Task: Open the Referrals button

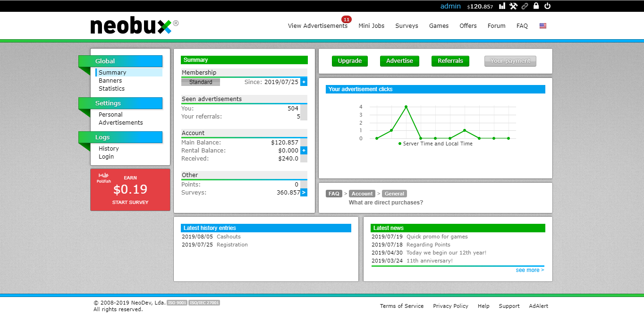Action: [x=450, y=61]
